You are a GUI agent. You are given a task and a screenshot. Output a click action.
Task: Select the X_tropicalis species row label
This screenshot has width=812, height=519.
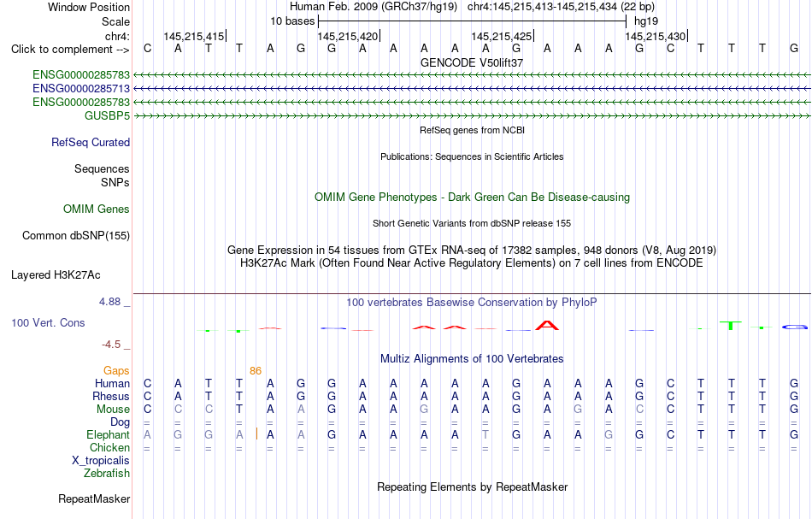click(x=101, y=461)
